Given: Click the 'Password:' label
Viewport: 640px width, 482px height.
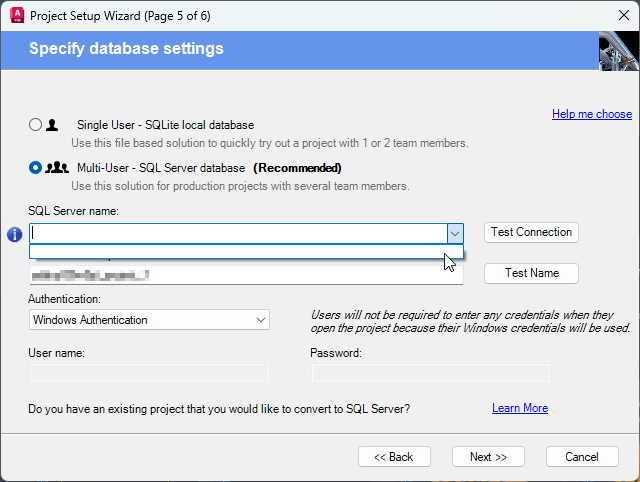Looking at the screenshot, I should click(336, 353).
